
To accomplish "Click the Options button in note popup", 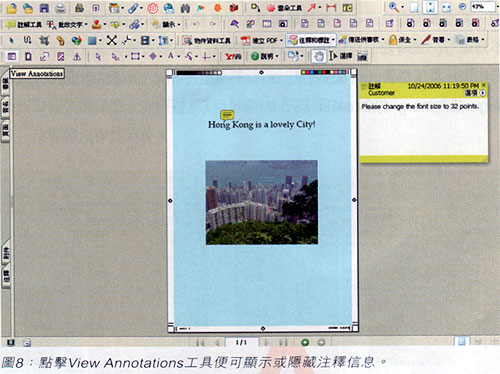I will [x=475, y=93].
